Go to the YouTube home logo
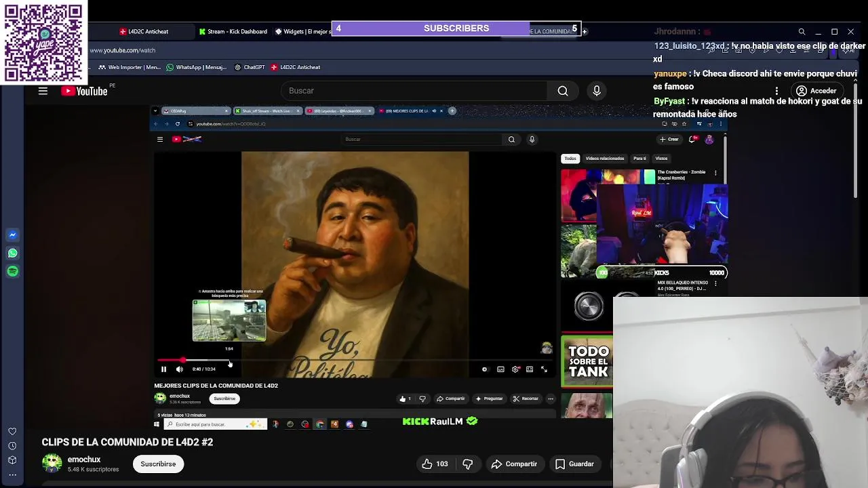This screenshot has width=868, height=488. 85,91
